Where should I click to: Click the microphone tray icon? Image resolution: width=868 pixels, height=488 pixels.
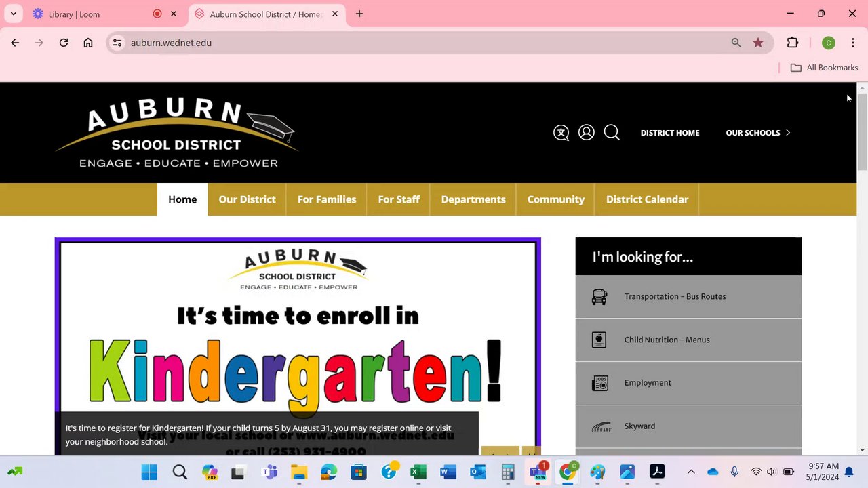pyautogui.click(x=734, y=472)
